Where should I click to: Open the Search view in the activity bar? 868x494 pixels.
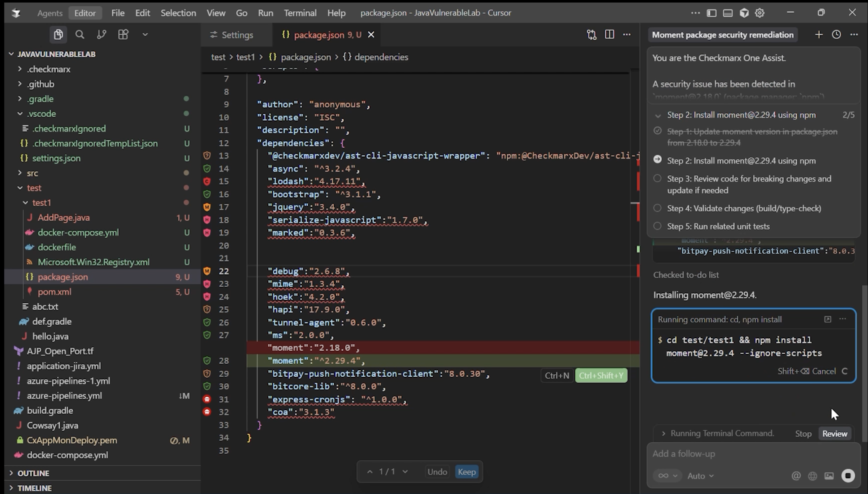80,34
